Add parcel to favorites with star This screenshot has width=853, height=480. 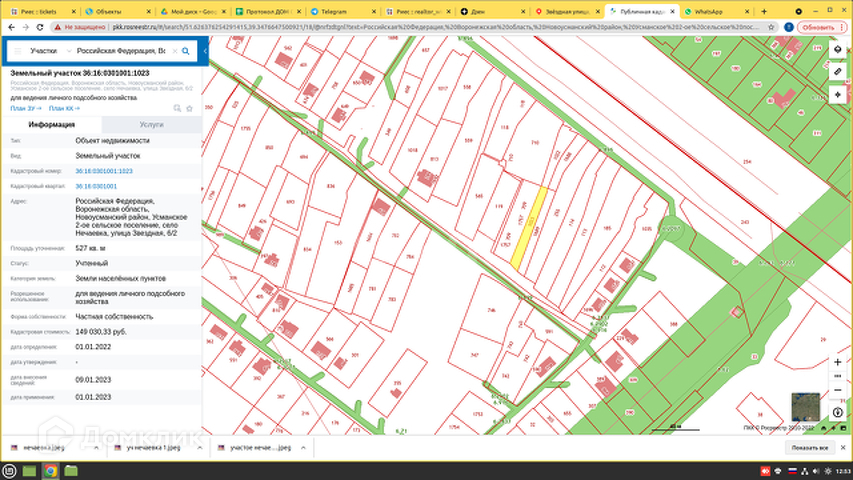click(x=187, y=108)
